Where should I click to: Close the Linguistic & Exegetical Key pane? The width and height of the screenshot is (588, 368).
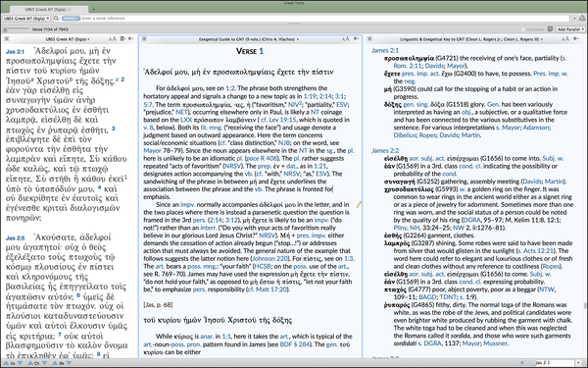[x=369, y=38]
